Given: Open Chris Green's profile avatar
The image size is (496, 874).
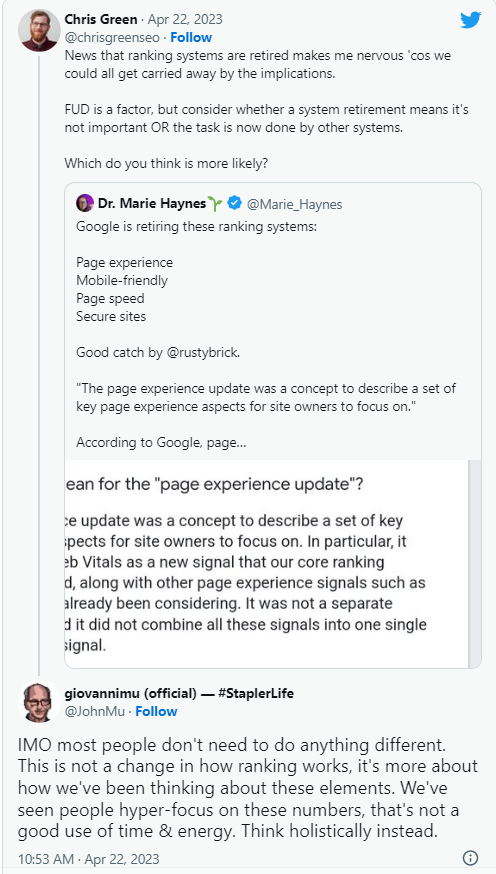Looking at the screenshot, I should pyautogui.click(x=39, y=31).
